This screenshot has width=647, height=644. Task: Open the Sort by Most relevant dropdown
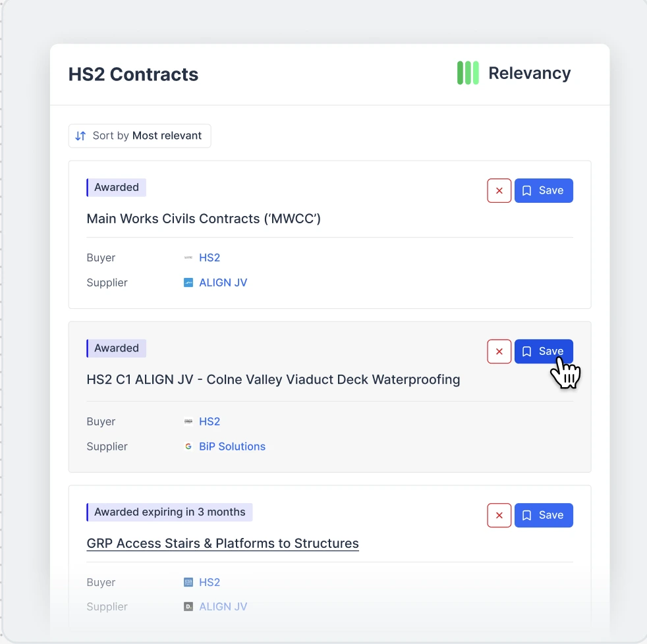pos(140,136)
